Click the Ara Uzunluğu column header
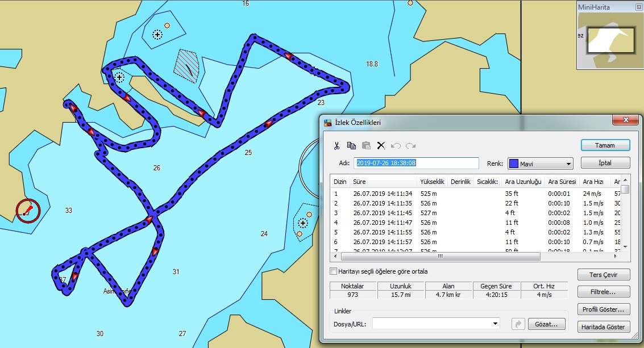This screenshot has height=348, width=644. pyautogui.click(x=523, y=182)
